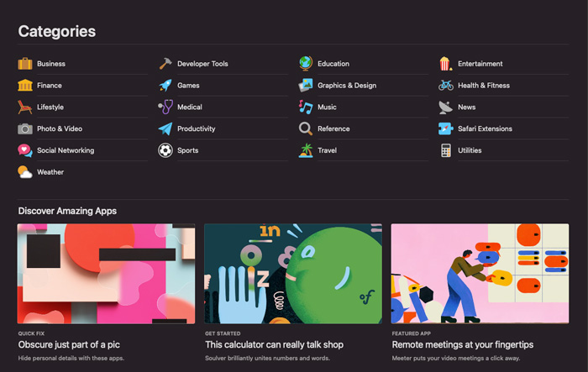
Task: Open 'Remote meetings at your fingertips' headline
Action: (462, 345)
